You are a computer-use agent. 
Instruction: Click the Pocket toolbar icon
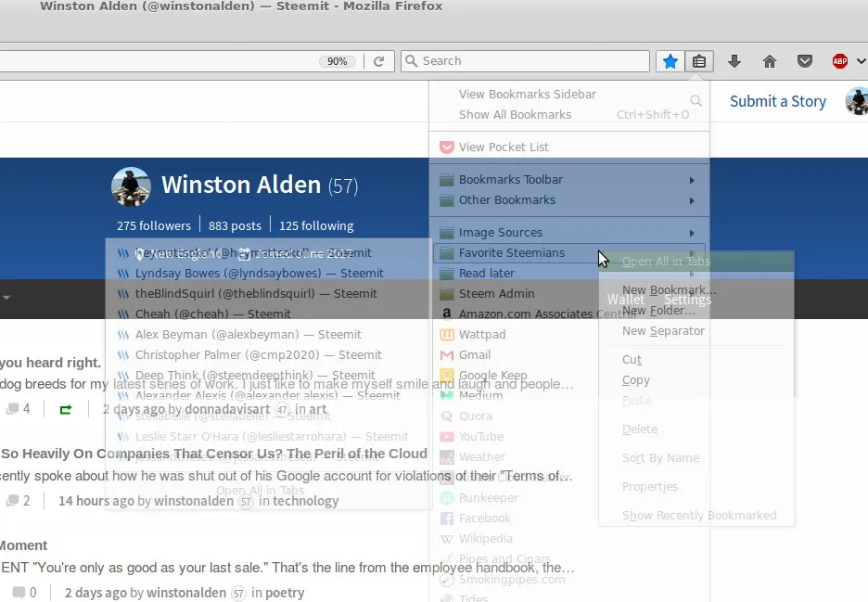point(805,61)
